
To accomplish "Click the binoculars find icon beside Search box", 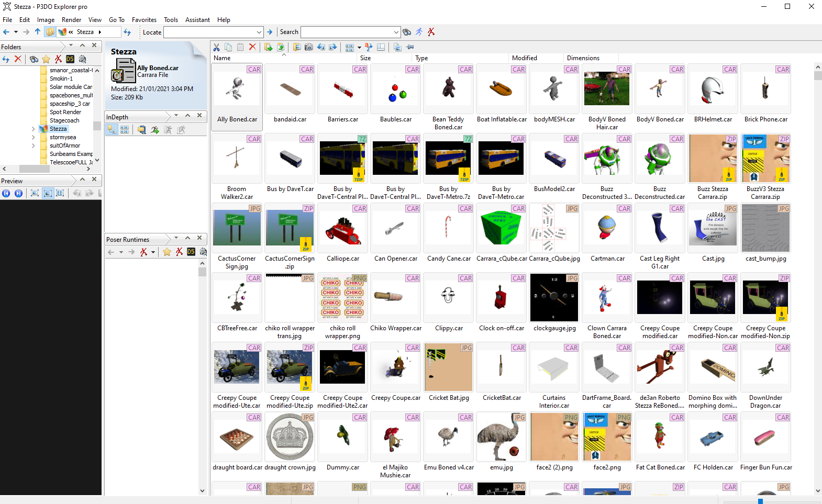I will [407, 32].
